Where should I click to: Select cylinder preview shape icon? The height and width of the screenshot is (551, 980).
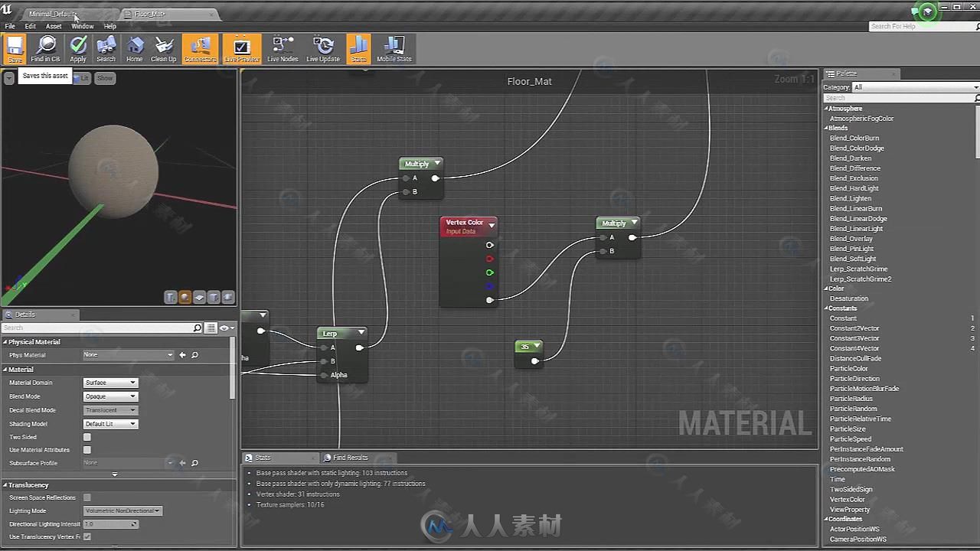[x=171, y=297]
